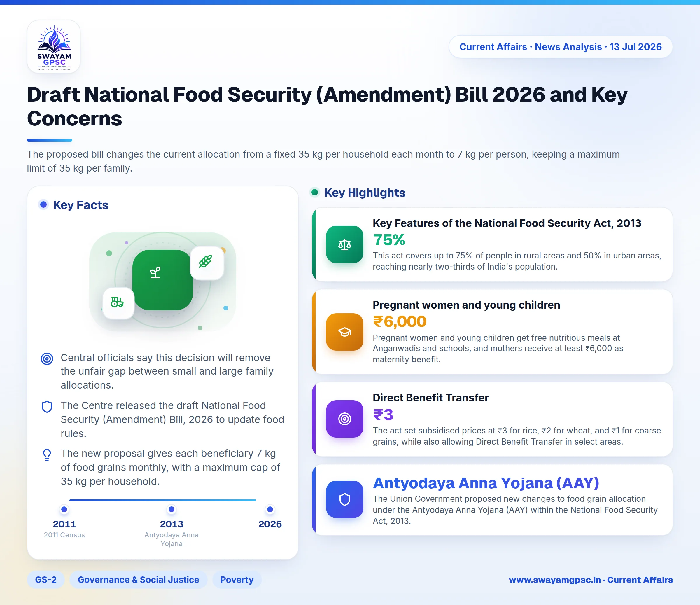Click the tractor icon tile
This screenshot has width=700, height=605.
[118, 303]
